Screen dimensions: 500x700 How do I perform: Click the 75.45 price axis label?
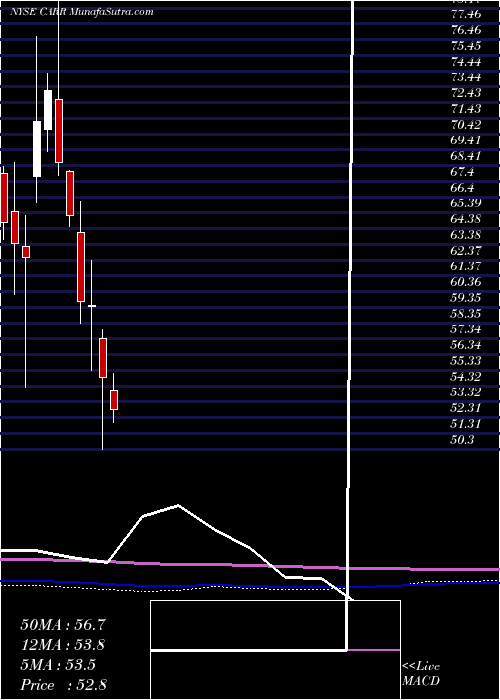pyautogui.click(x=466, y=46)
